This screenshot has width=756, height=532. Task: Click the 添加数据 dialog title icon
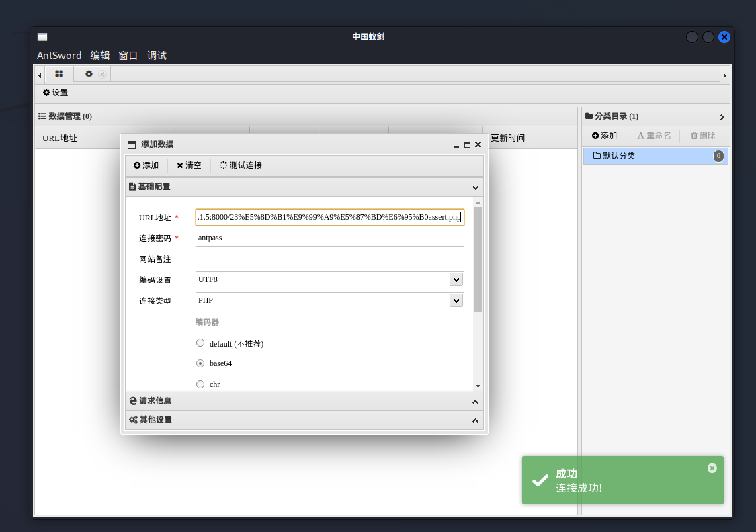click(132, 145)
